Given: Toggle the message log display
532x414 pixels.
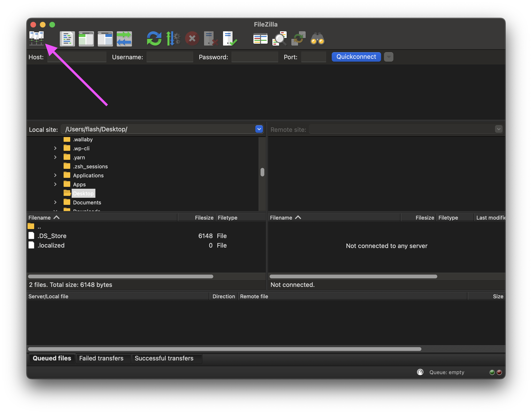Looking at the screenshot, I should click(x=67, y=39).
